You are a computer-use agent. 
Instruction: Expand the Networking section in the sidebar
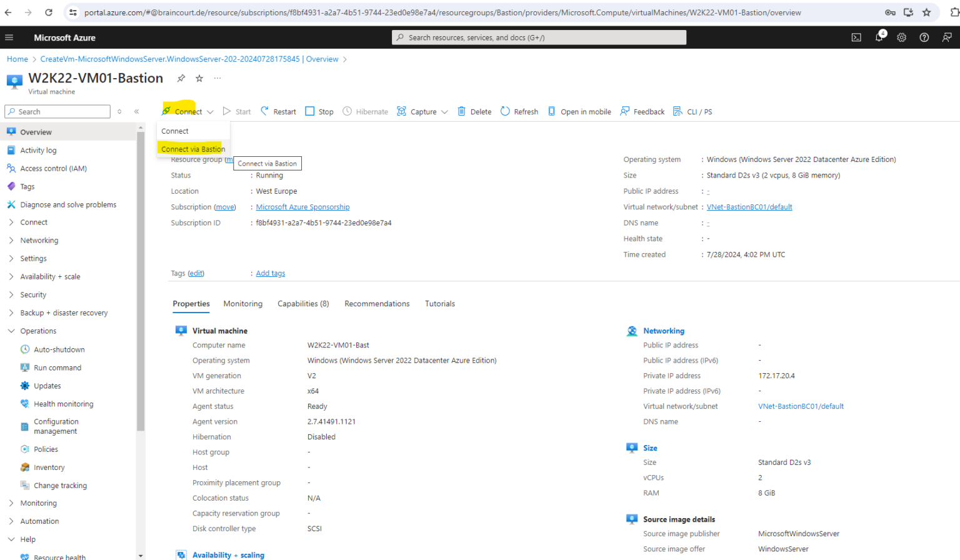click(38, 240)
